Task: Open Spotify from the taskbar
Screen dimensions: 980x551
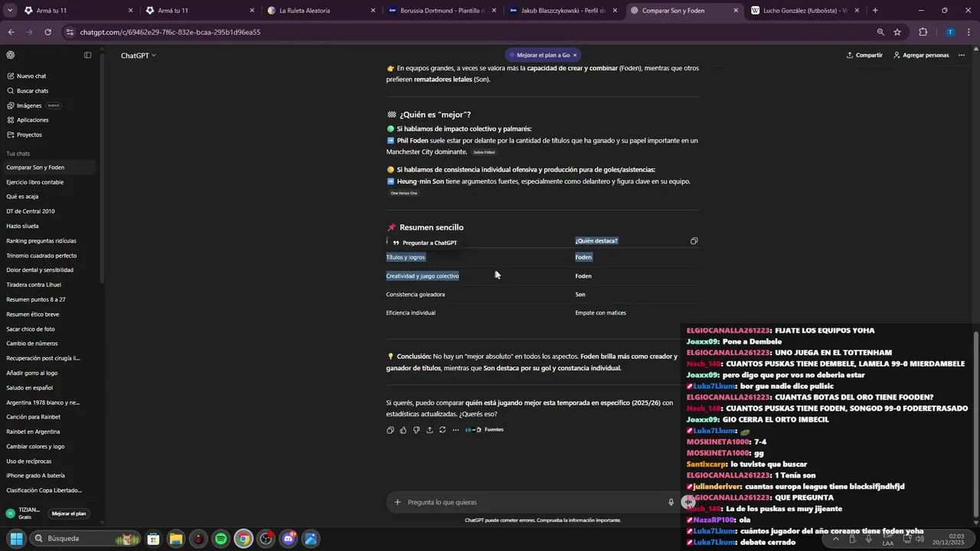Action: click(x=220, y=539)
